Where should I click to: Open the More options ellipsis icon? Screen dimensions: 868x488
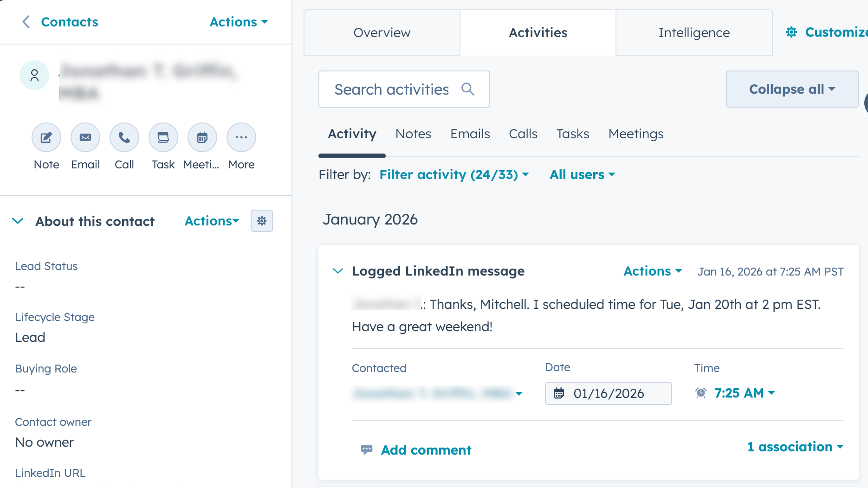click(241, 137)
